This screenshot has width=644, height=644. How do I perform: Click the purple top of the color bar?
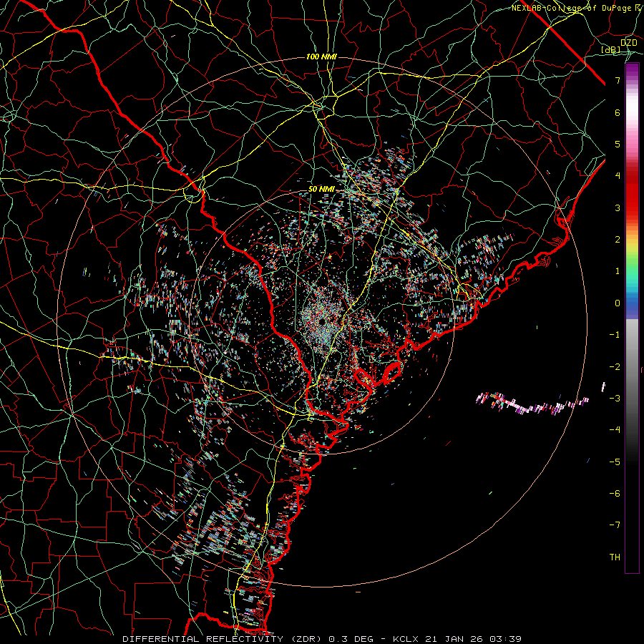coord(632,70)
